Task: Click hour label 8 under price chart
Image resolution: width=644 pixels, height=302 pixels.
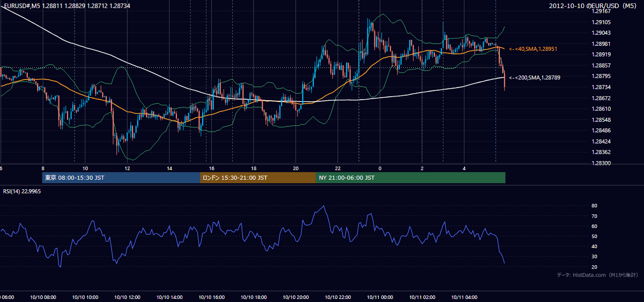Action: point(43,168)
